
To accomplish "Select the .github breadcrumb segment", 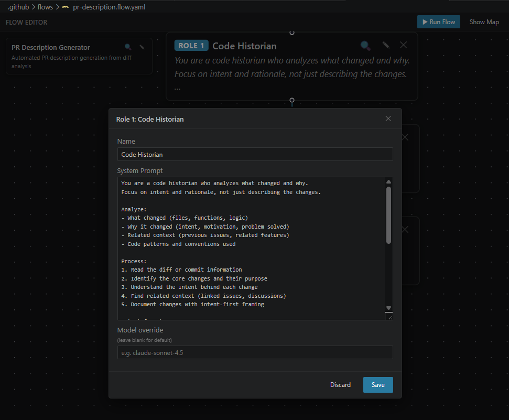I will pos(18,7).
